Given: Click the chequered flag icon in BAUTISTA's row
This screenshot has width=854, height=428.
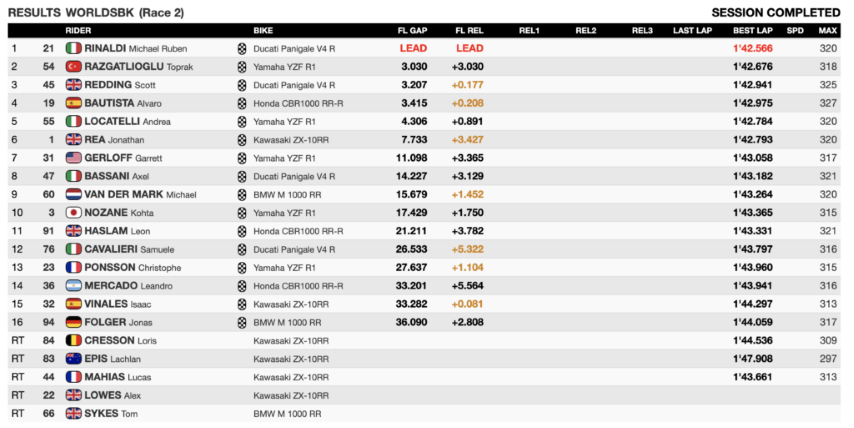Looking at the screenshot, I should [x=242, y=103].
